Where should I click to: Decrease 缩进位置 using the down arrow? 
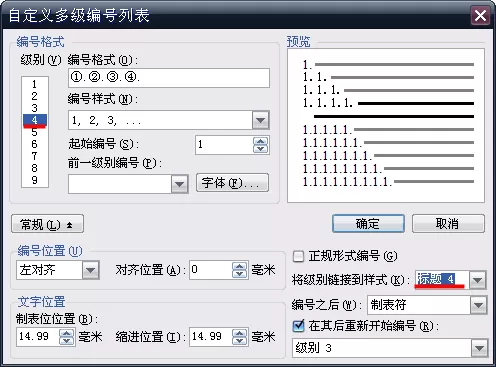(240, 341)
